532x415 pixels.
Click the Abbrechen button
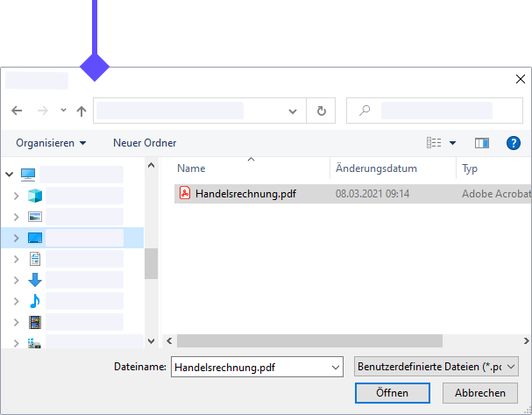pos(479,393)
